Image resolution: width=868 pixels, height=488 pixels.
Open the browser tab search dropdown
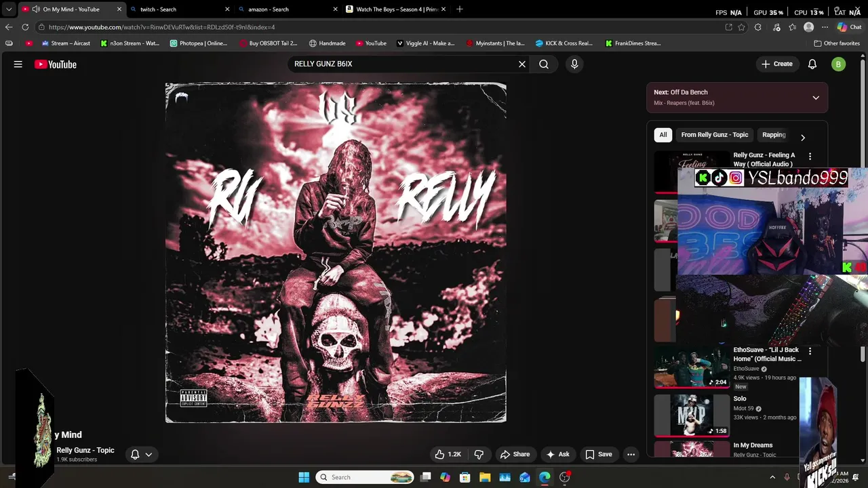(9, 9)
